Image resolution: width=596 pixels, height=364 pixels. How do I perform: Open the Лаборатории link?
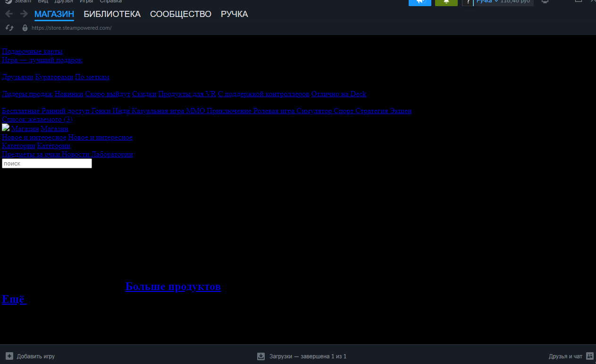click(112, 154)
